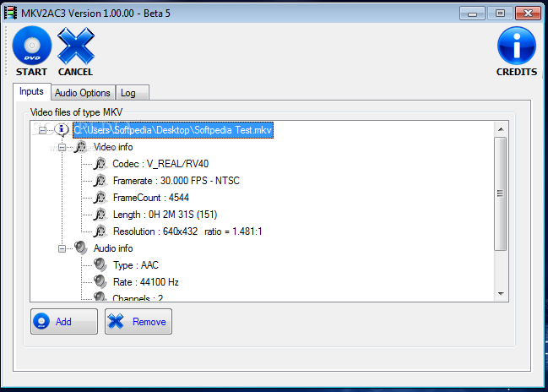The image size is (548, 392).
Task: Switch to the Inputs tab
Action: click(x=32, y=91)
